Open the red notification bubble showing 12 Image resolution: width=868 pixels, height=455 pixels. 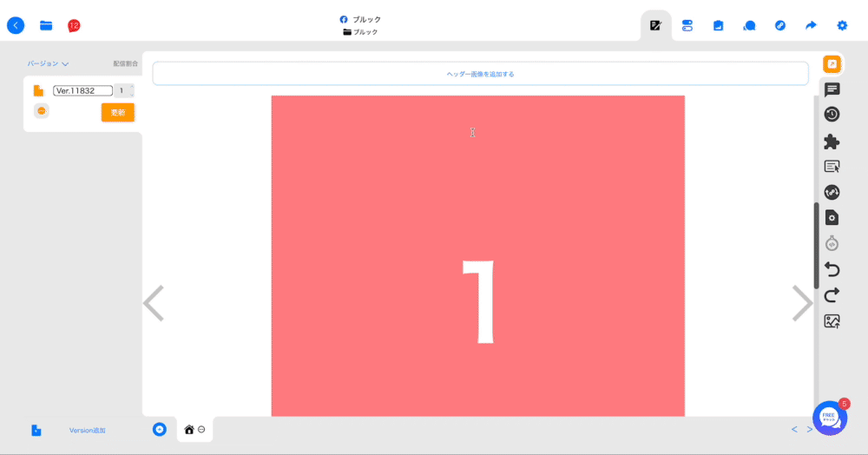[x=74, y=25]
